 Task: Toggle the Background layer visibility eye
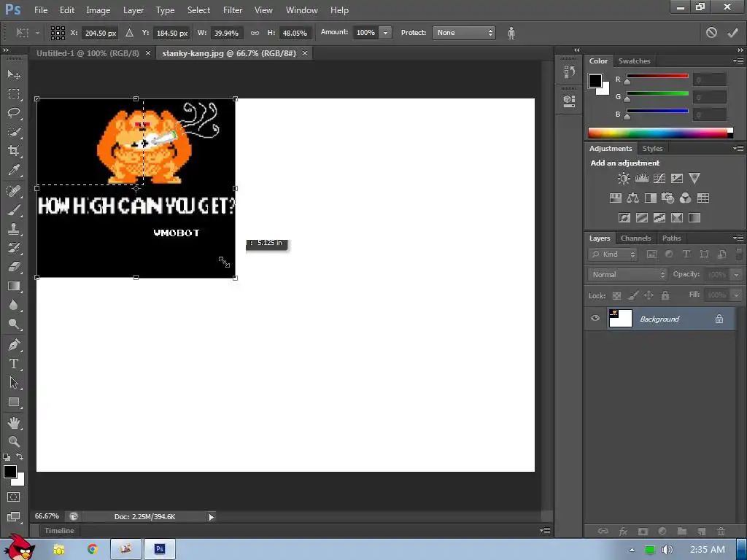(595, 319)
